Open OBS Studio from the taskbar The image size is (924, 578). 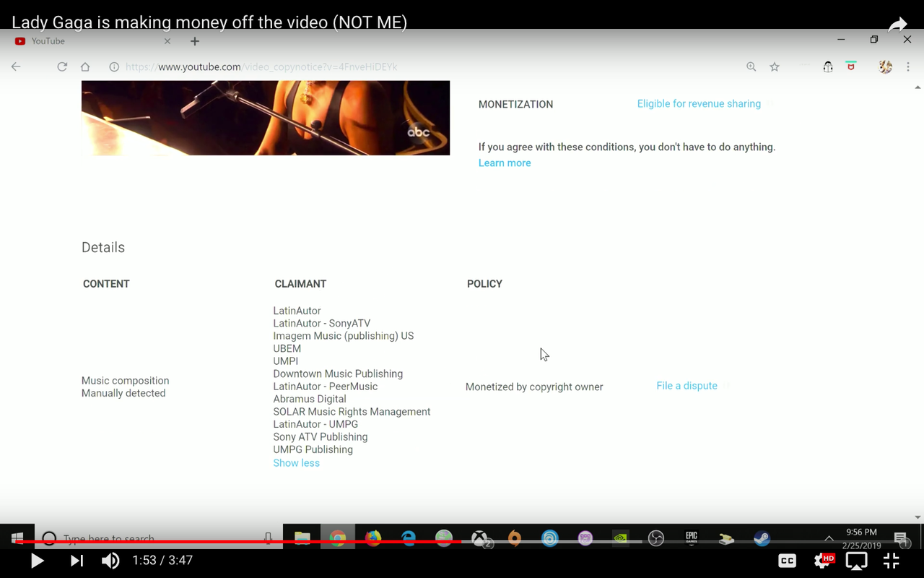tap(656, 538)
